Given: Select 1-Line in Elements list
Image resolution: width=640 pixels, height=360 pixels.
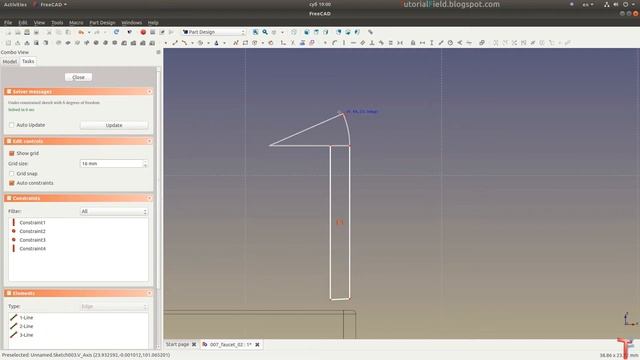Looking at the screenshot, I should pyautogui.click(x=27, y=318).
